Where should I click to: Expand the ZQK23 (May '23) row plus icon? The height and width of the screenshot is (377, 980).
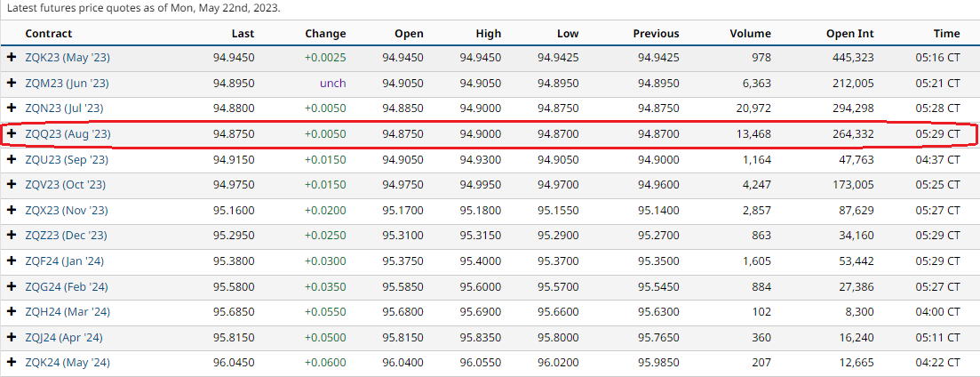(x=12, y=57)
